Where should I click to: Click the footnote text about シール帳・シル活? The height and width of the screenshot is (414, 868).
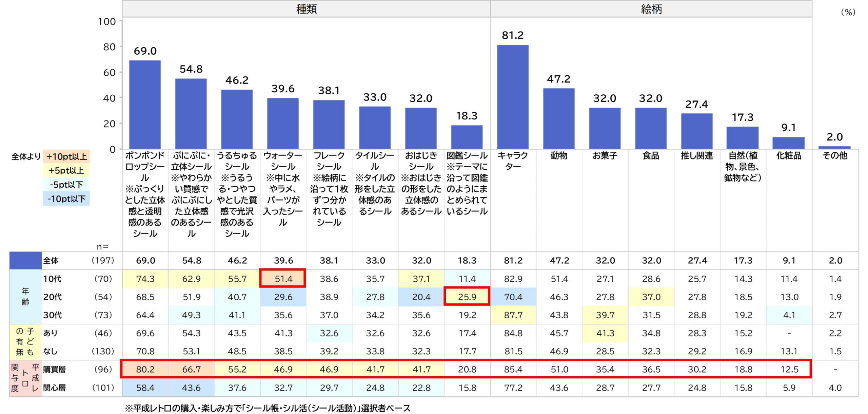click(x=267, y=408)
